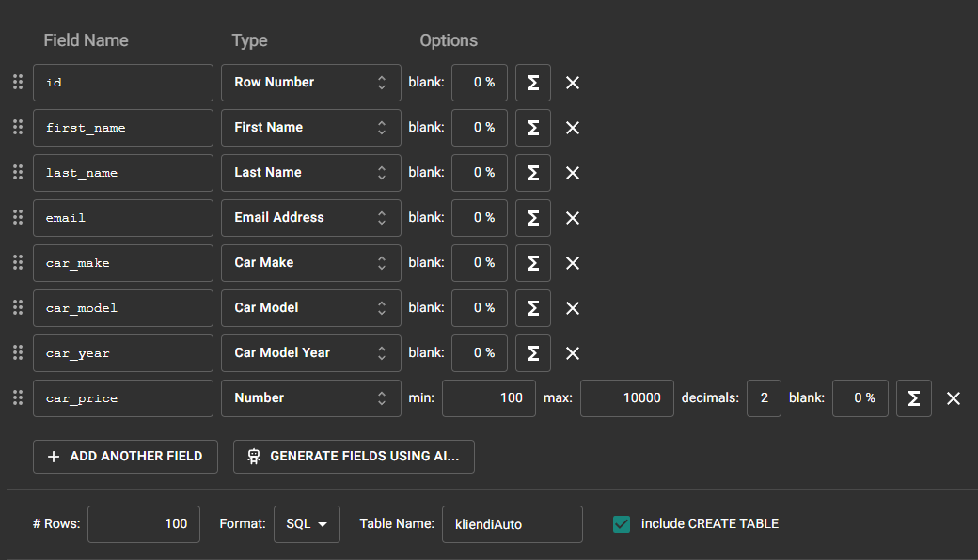Remove the first_name field with its X

point(572,128)
